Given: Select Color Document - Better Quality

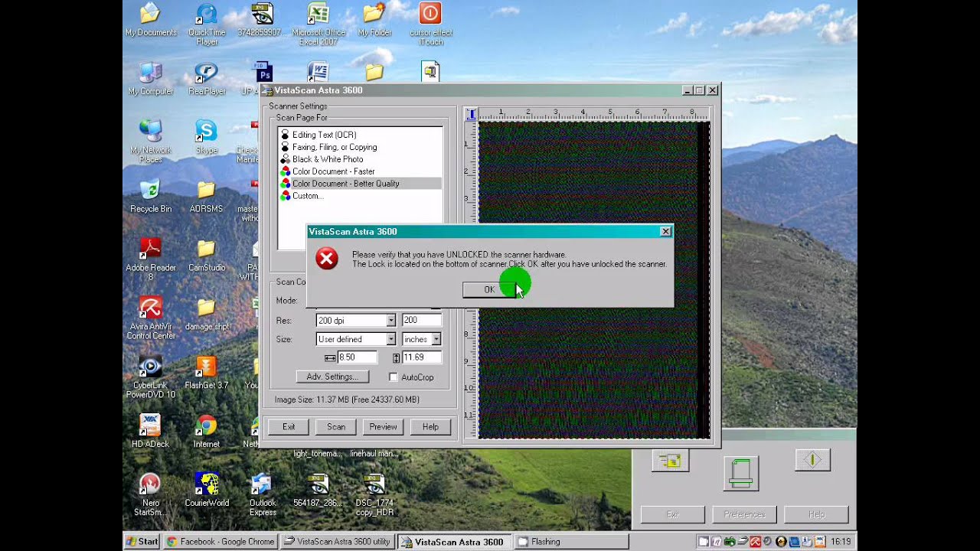Looking at the screenshot, I should (x=360, y=184).
